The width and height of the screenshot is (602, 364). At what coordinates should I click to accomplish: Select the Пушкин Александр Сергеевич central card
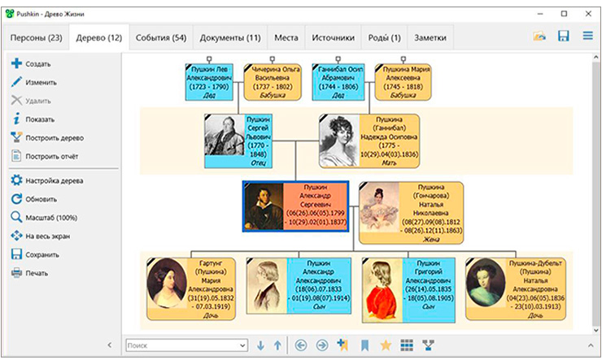pyautogui.click(x=295, y=206)
